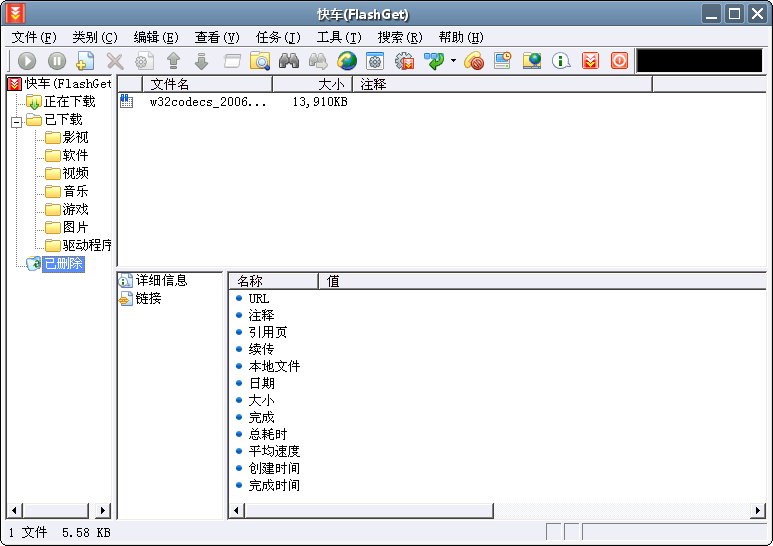Open the 编辑(E) menu

[x=156, y=37]
